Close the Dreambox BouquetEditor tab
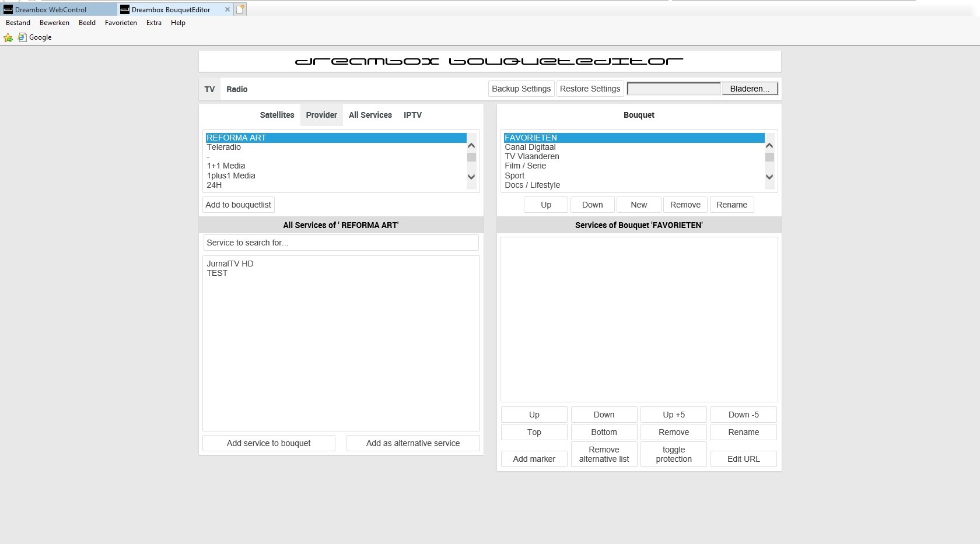The height and width of the screenshot is (544, 980). (x=226, y=9)
